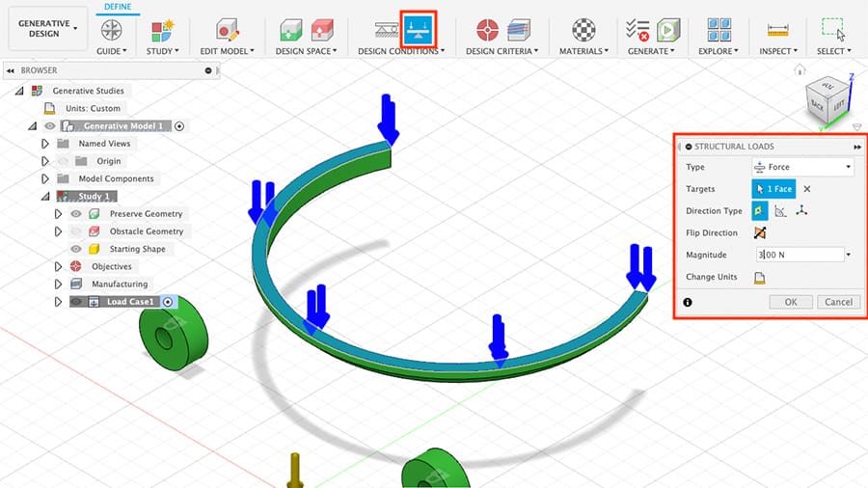Click the Generate play icon
Image resolution: width=868 pixels, height=488 pixels.
pyautogui.click(x=667, y=29)
